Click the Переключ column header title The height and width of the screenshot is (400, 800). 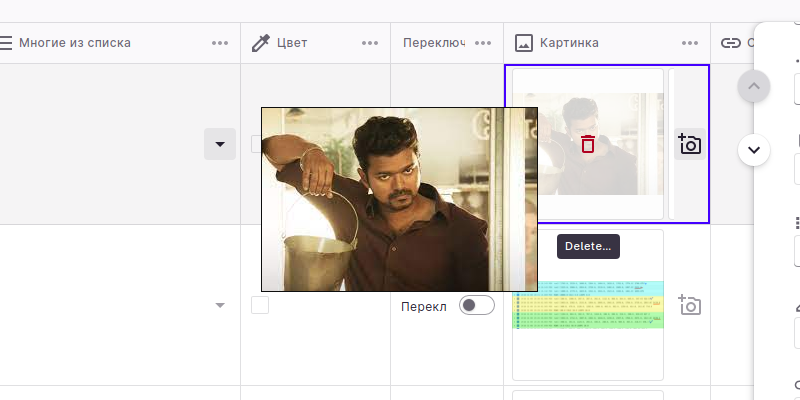pos(434,43)
